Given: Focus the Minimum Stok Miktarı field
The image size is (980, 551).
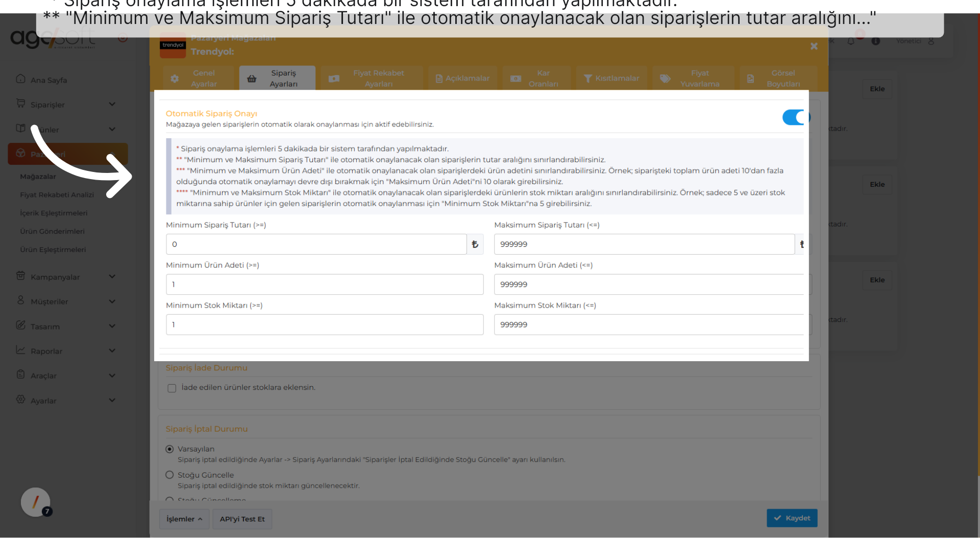Looking at the screenshot, I should (x=325, y=324).
